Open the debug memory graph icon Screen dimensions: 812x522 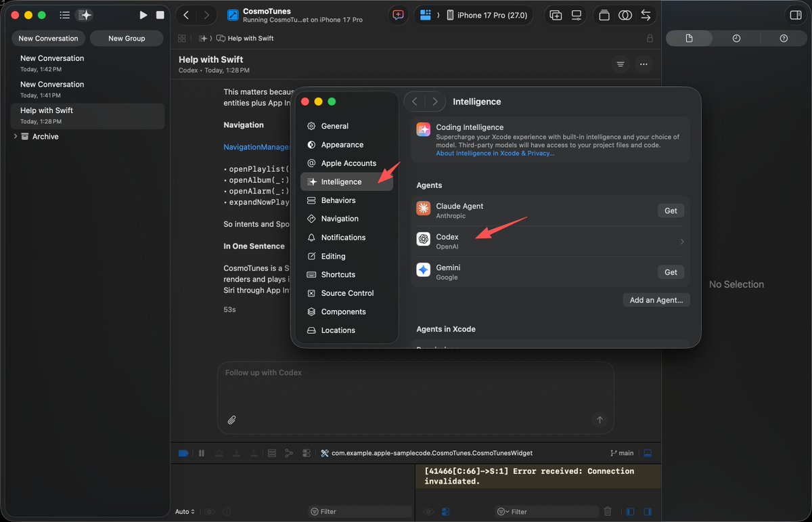289,453
